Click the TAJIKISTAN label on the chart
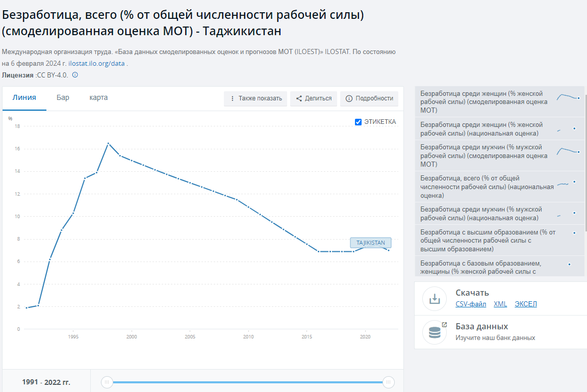This screenshot has height=392, width=587. (370, 243)
